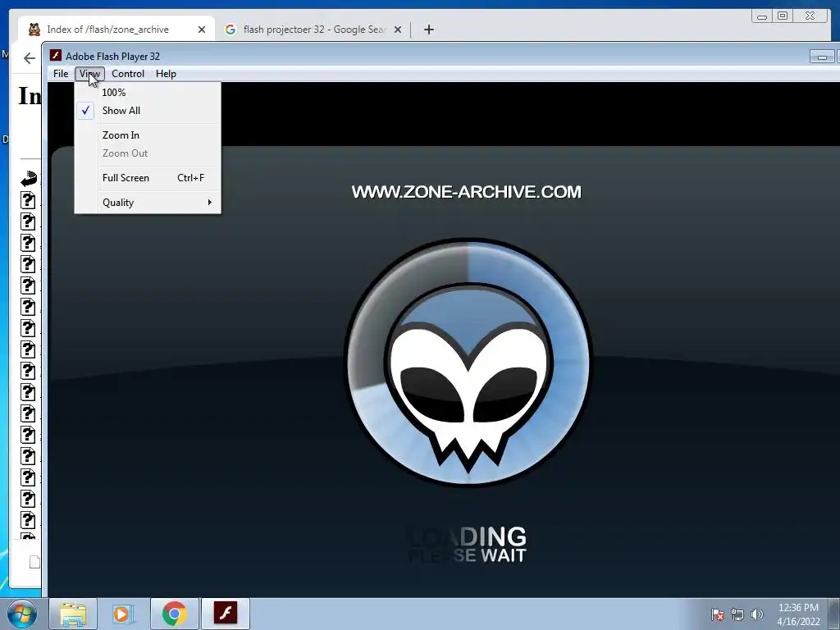This screenshot has height=630, width=840.
Task: Launch Windows Media Player from the taskbar
Action: pyautogui.click(x=123, y=614)
